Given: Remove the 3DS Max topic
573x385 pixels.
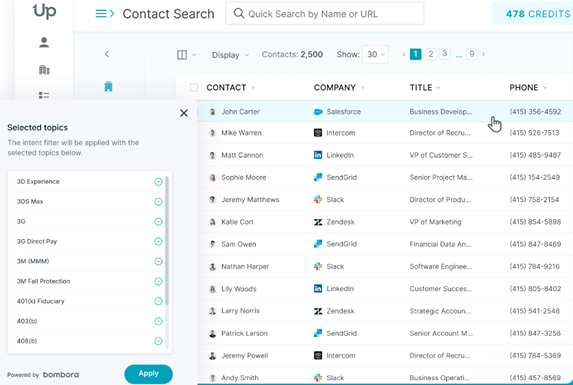Looking at the screenshot, I should pos(158,202).
